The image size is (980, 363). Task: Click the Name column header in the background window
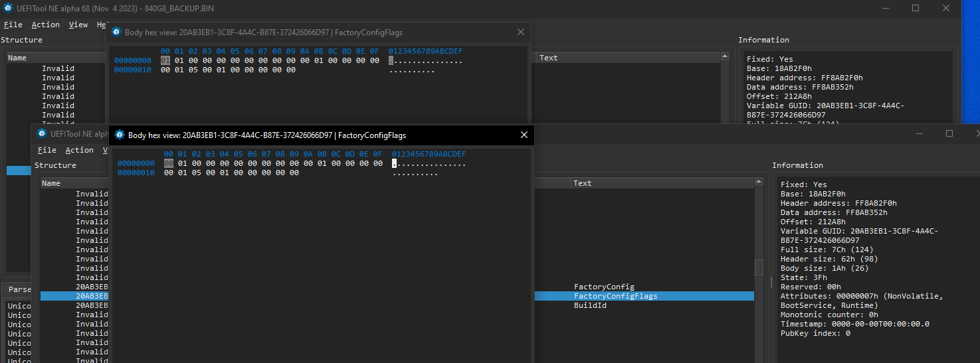click(x=17, y=58)
